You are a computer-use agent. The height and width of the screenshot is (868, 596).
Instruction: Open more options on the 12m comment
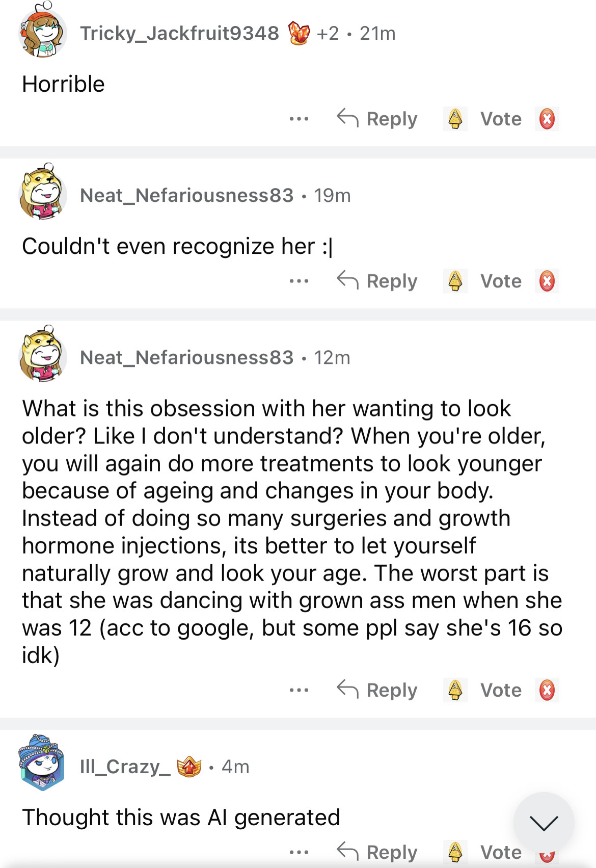pos(299,690)
